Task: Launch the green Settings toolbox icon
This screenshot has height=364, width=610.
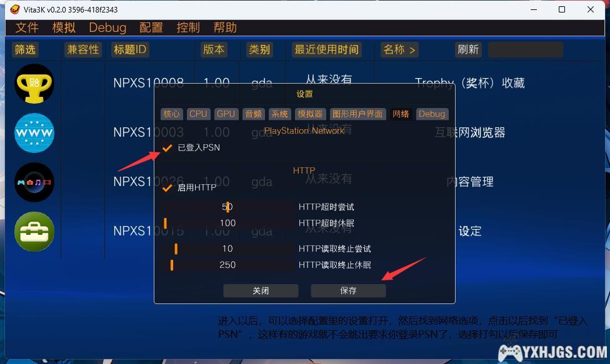Action: (34, 232)
